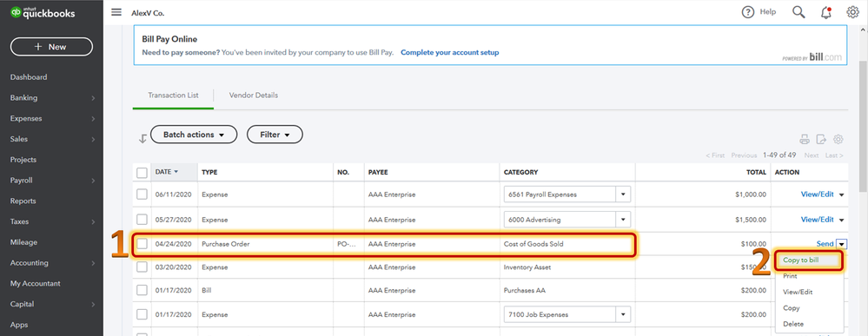Check the $200.00 Job Expenses row checkbox

[142, 314]
